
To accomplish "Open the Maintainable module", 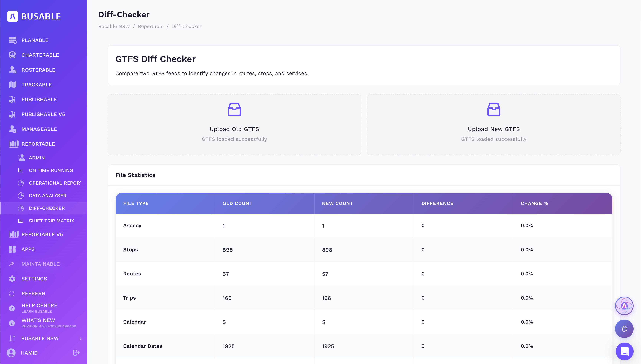I will [44, 264].
